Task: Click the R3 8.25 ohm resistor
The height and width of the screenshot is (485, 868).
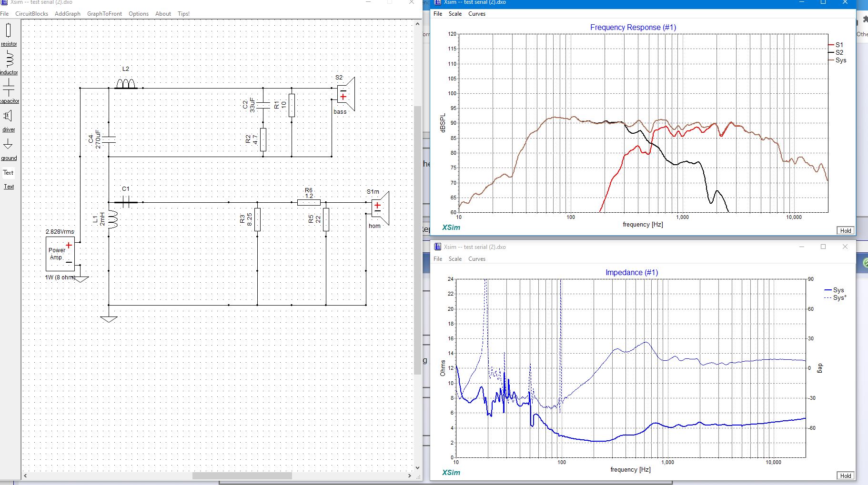Action: [257, 219]
